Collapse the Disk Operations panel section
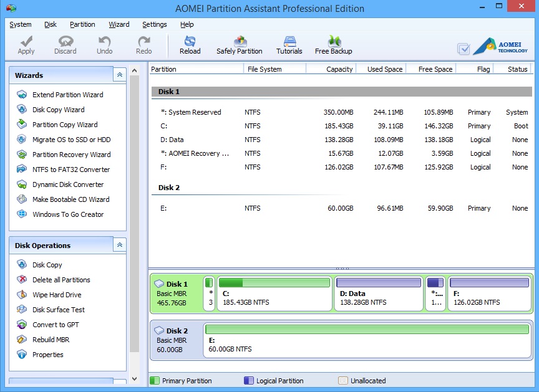 (119, 246)
